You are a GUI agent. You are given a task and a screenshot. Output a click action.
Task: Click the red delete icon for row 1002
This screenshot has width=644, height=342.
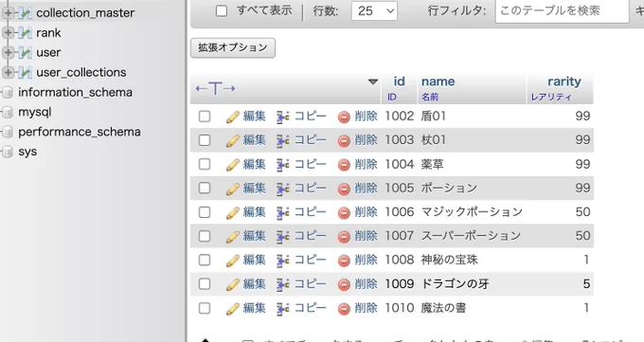[344, 117]
